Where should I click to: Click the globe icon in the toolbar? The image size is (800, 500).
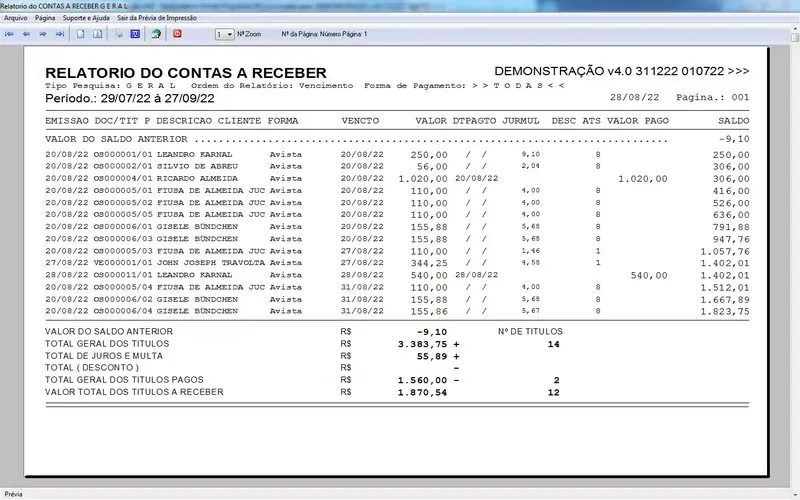pos(156,34)
